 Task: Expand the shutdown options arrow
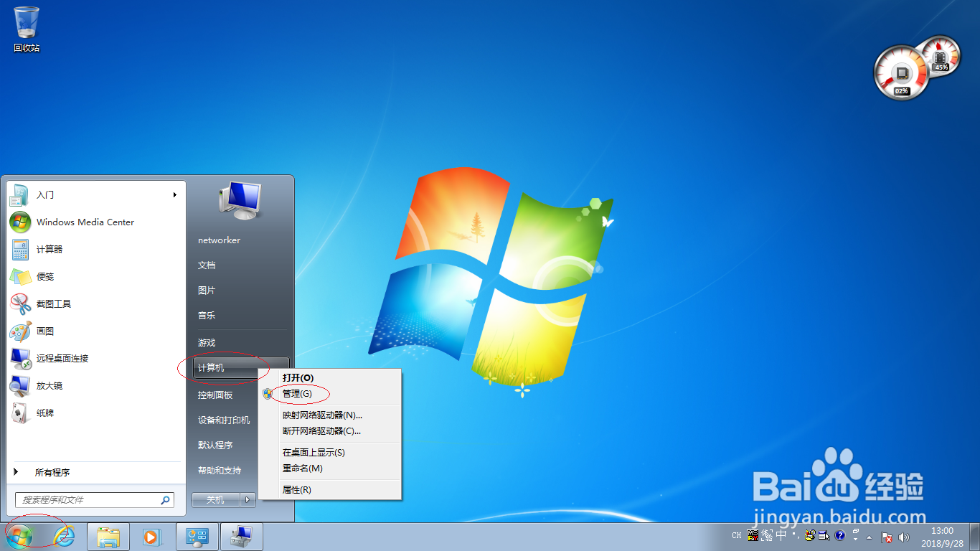click(x=248, y=499)
